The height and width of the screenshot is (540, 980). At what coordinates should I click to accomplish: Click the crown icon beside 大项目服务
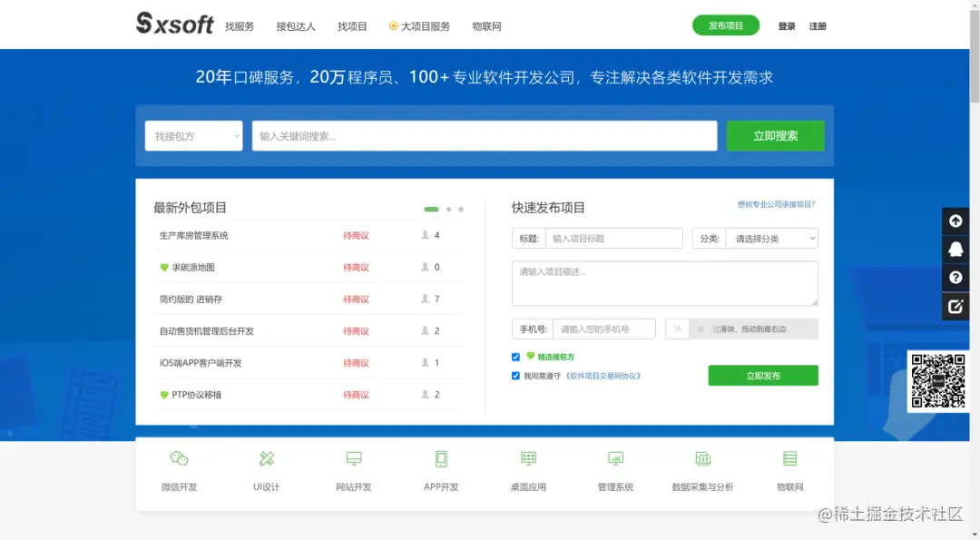tap(393, 25)
